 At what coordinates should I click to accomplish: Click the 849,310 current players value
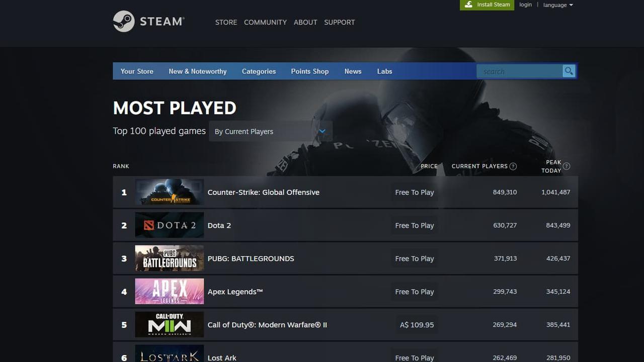[x=505, y=192]
